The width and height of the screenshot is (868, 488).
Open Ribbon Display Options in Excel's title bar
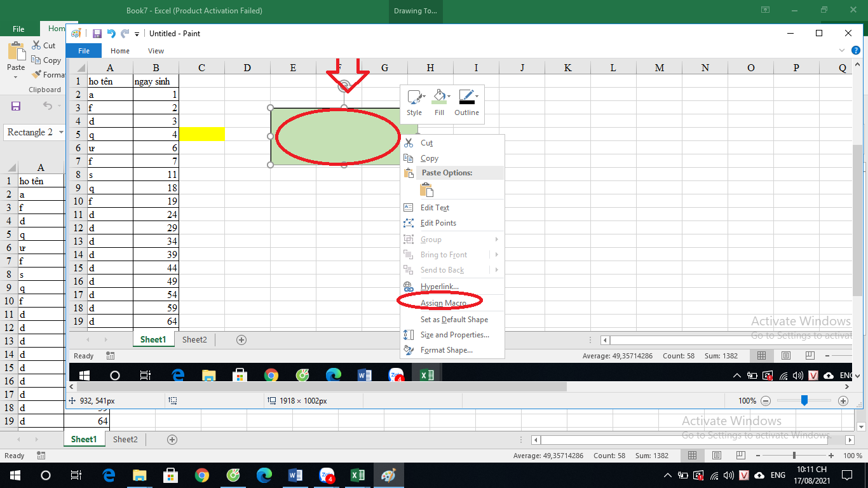766,10
